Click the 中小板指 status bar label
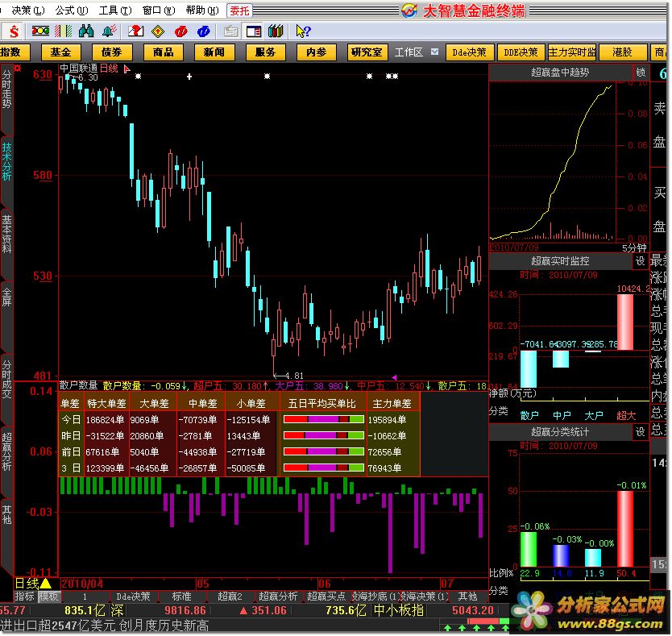This screenshot has height=636, width=672. pos(399,611)
